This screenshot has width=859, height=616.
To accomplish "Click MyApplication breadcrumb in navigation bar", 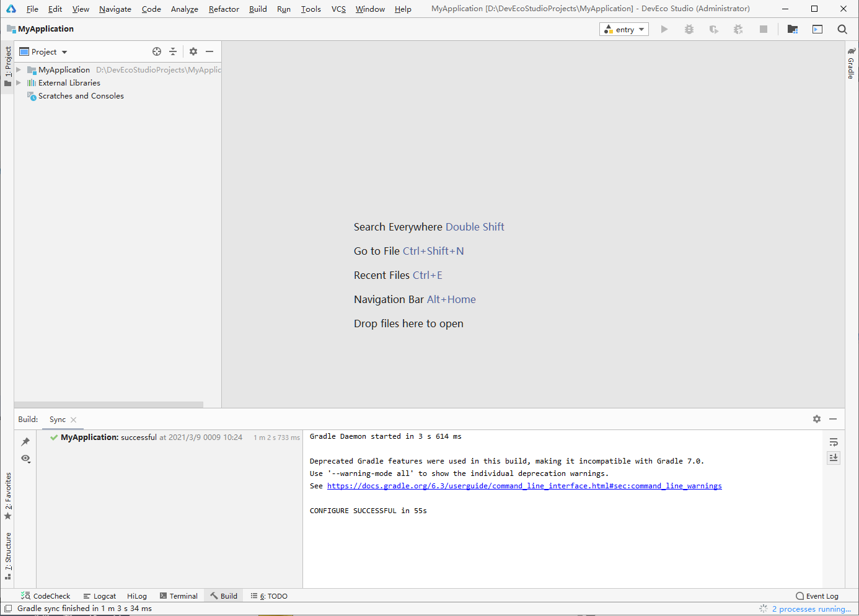I will click(x=40, y=29).
